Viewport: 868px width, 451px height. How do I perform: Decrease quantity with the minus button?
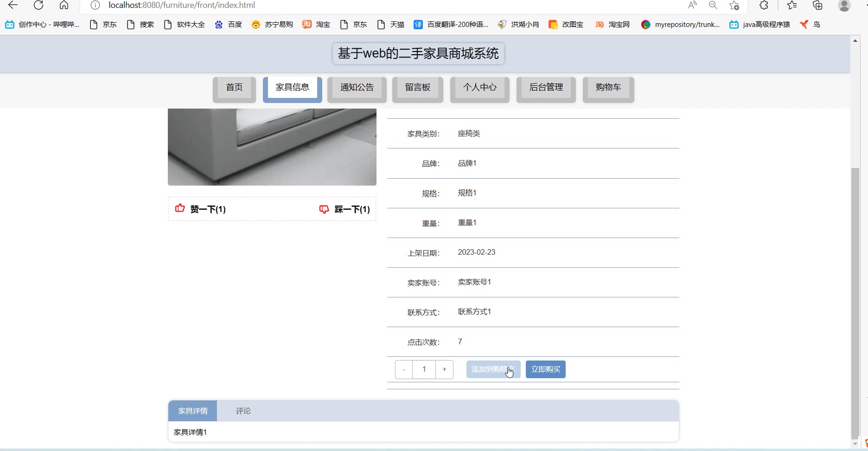pyautogui.click(x=404, y=369)
